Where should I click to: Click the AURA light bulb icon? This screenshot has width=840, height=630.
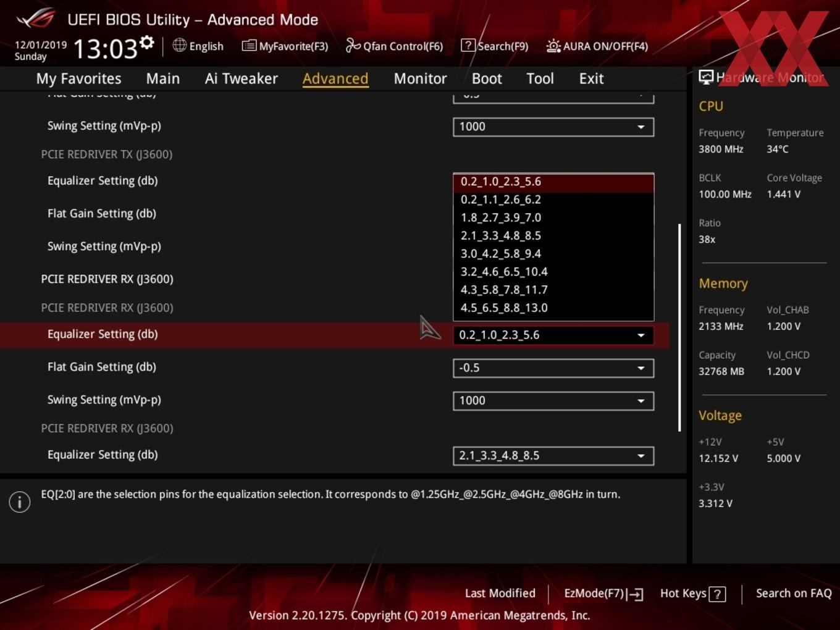(x=553, y=46)
